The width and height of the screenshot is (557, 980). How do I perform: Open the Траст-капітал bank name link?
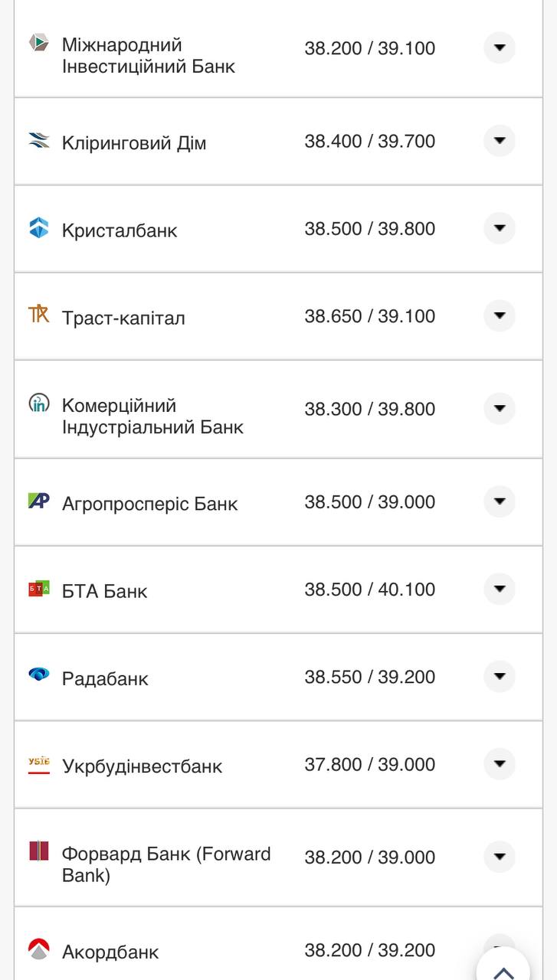pyautogui.click(x=123, y=318)
